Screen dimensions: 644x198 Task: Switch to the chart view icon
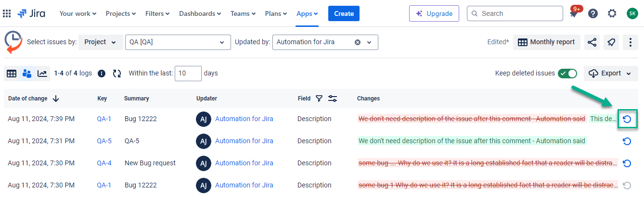pos(42,74)
